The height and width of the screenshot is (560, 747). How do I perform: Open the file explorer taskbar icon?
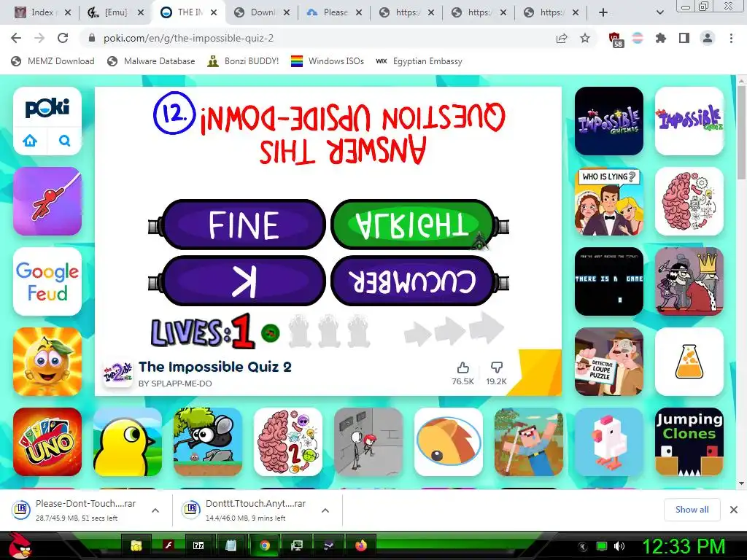(136, 545)
